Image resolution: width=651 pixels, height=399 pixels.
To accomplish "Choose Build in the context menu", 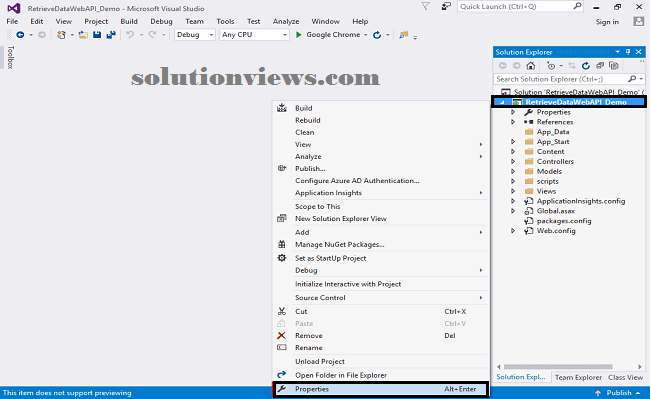I will pos(380,108).
